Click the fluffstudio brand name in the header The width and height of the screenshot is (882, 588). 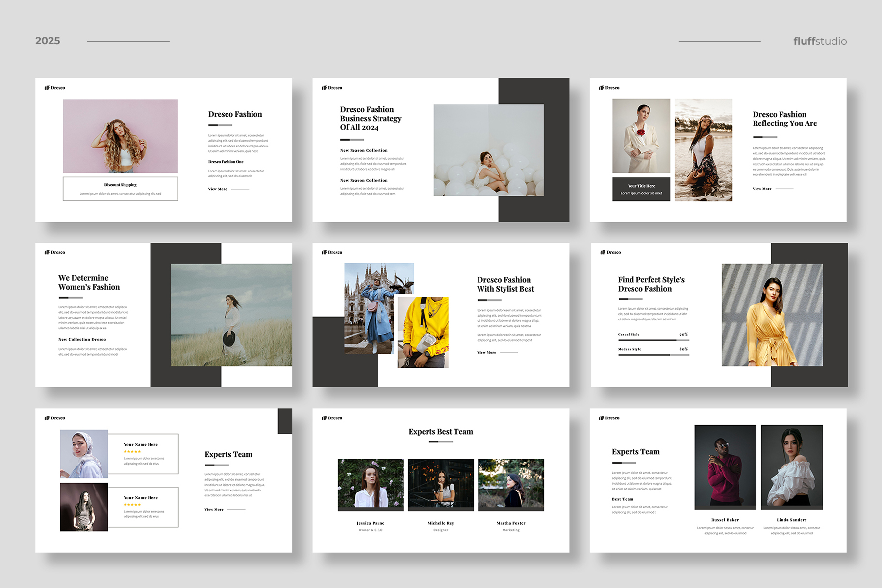[820, 41]
